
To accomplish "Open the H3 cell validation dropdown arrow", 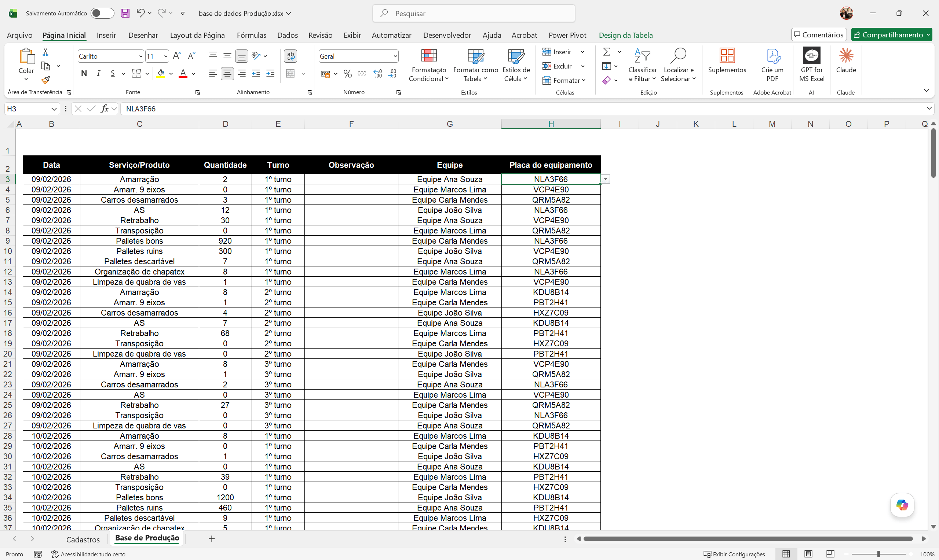I will [x=606, y=179].
